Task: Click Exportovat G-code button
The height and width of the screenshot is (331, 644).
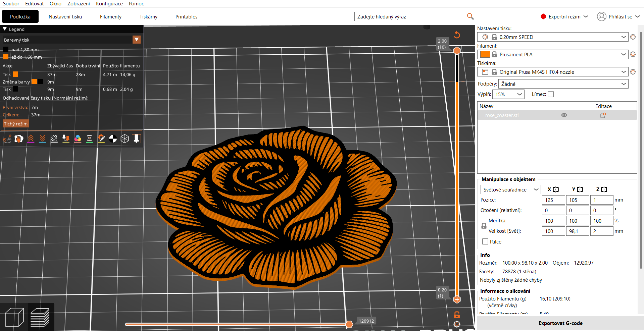Action: coord(560,323)
